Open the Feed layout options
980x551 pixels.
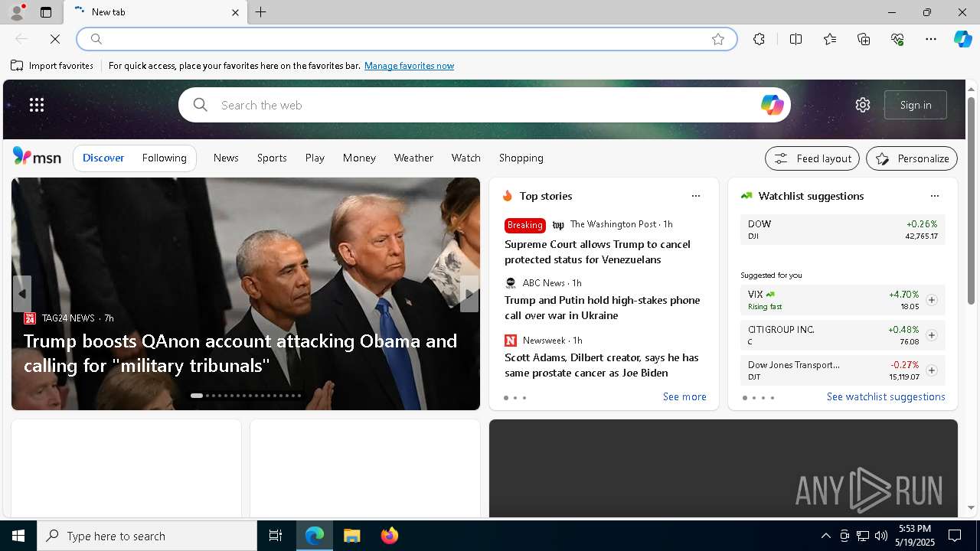click(x=812, y=158)
